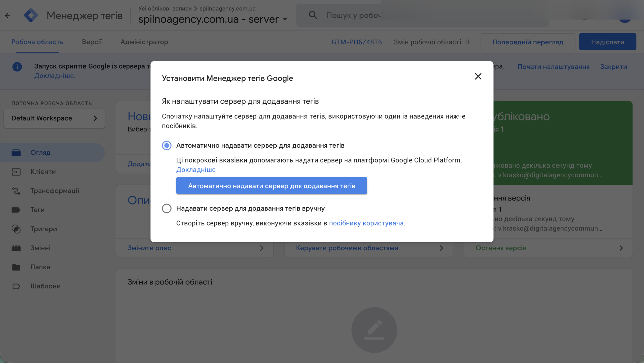Click the search magnifier icon
Viewport: 644px width, 363px height.
coord(313,15)
